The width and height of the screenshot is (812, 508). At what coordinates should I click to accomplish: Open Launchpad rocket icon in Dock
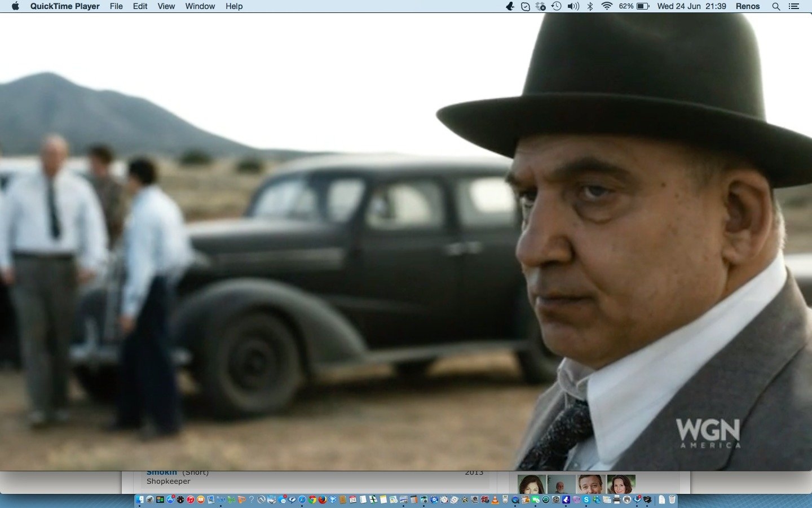[x=149, y=500]
